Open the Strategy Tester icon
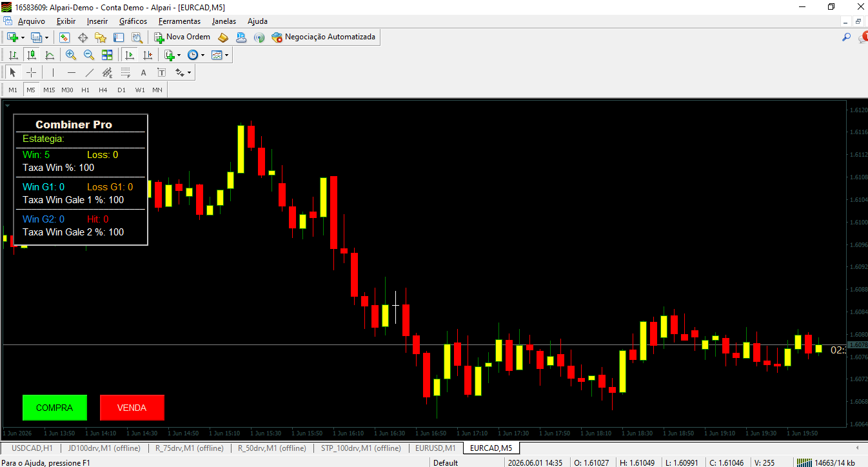 [x=137, y=37]
